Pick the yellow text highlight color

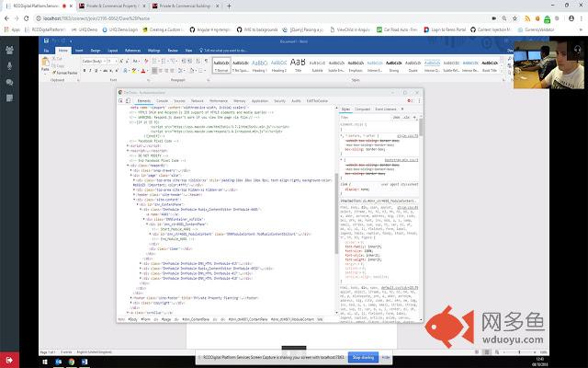pos(134,71)
